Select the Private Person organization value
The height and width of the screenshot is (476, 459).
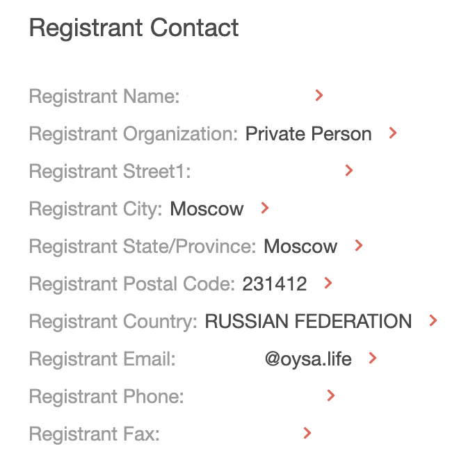click(x=308, y=134)
